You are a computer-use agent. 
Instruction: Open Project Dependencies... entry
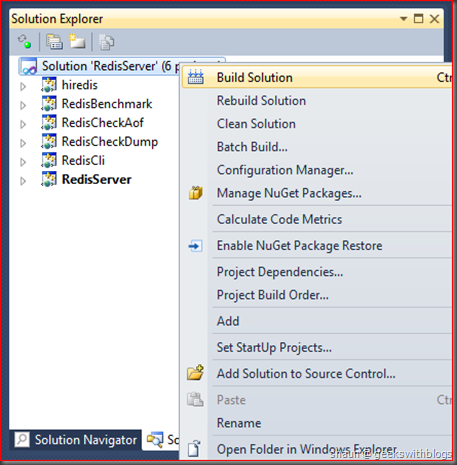coord(317,272)
